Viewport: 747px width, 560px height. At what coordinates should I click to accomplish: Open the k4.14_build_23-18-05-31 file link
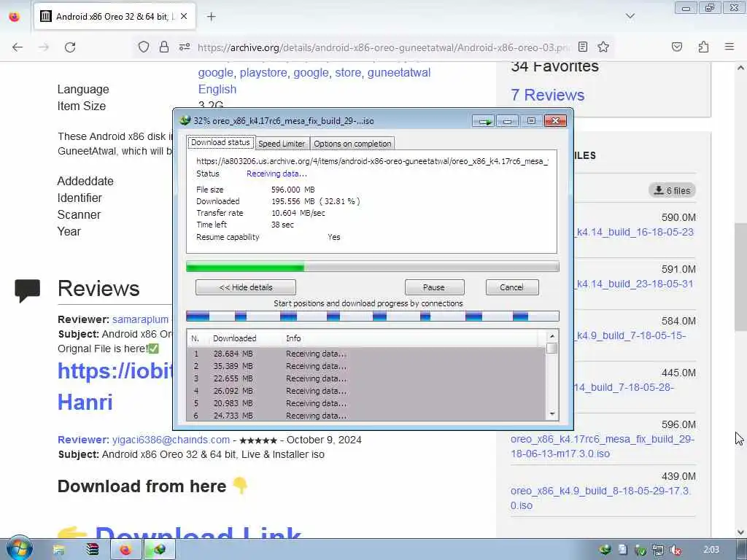[x=635, y=284]
